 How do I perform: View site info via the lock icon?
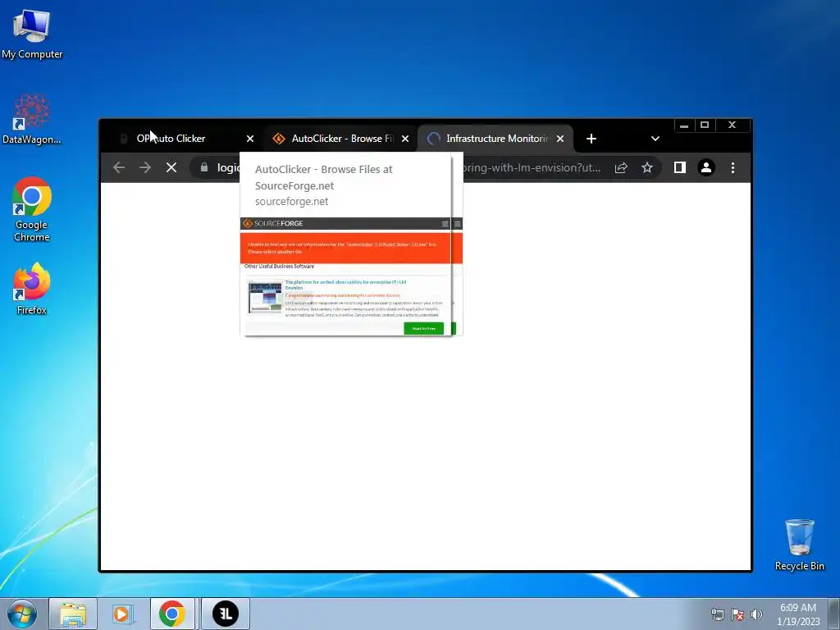[204, 167]
